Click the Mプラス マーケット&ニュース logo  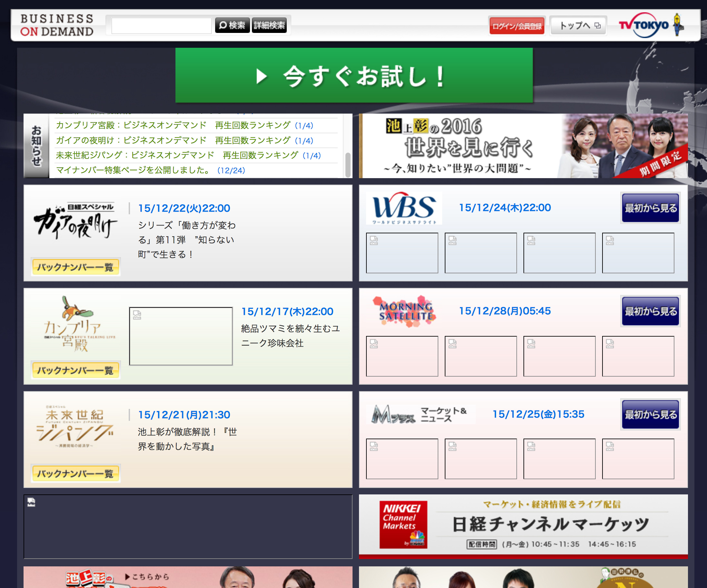coord(420,414)
